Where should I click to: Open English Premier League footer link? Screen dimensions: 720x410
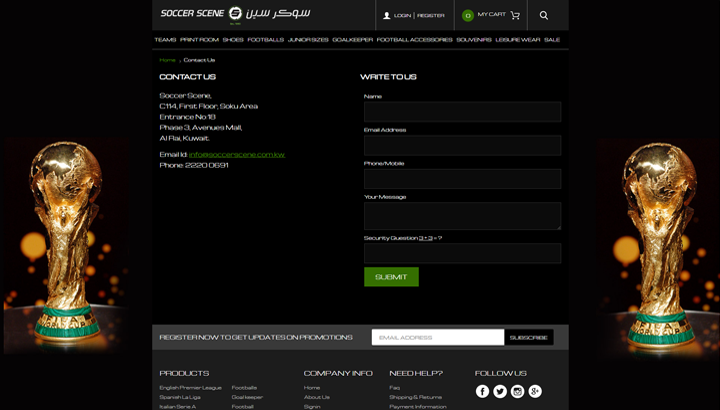(191, 388)
